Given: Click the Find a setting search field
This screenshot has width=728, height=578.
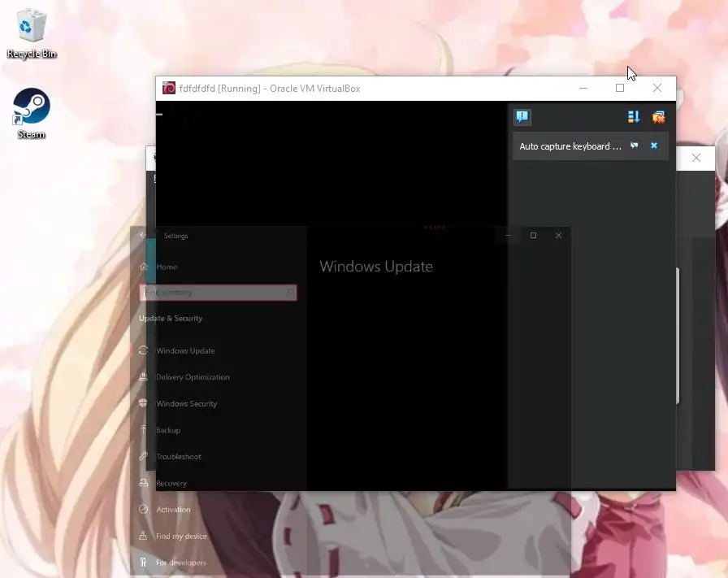Looking at the screenshot, I should [218, 293].
